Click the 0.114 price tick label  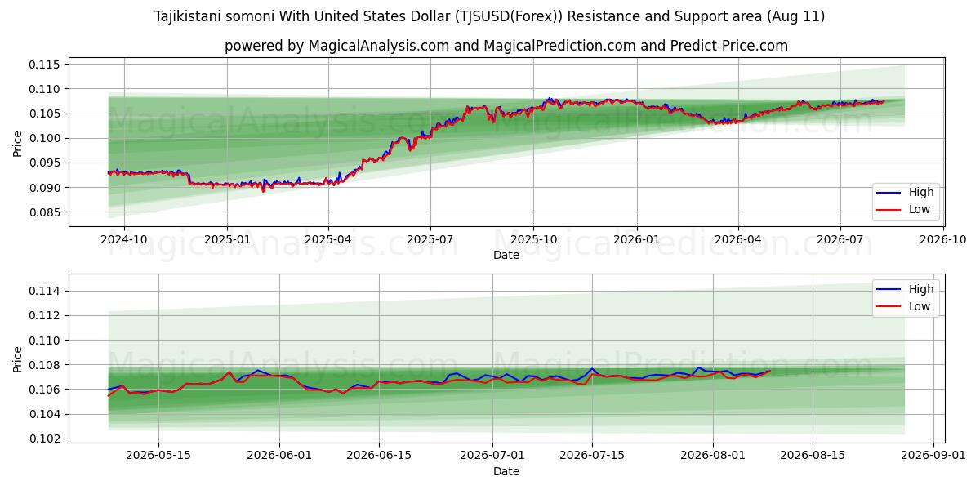(46, 291)
